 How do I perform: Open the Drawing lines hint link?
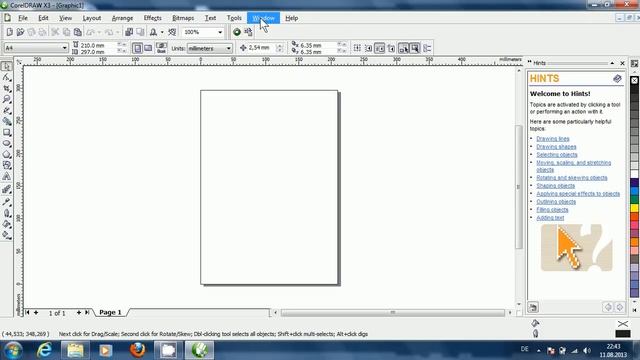[x=553, y=139]
